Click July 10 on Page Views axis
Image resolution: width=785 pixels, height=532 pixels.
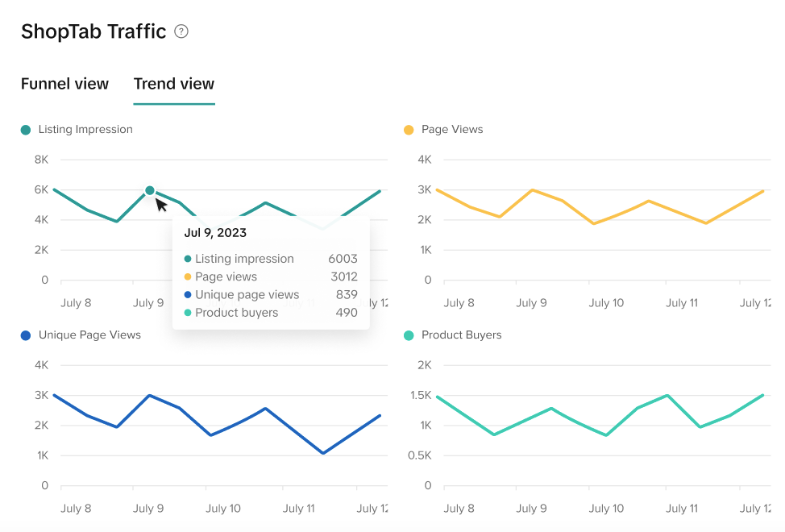click(606, 303)
